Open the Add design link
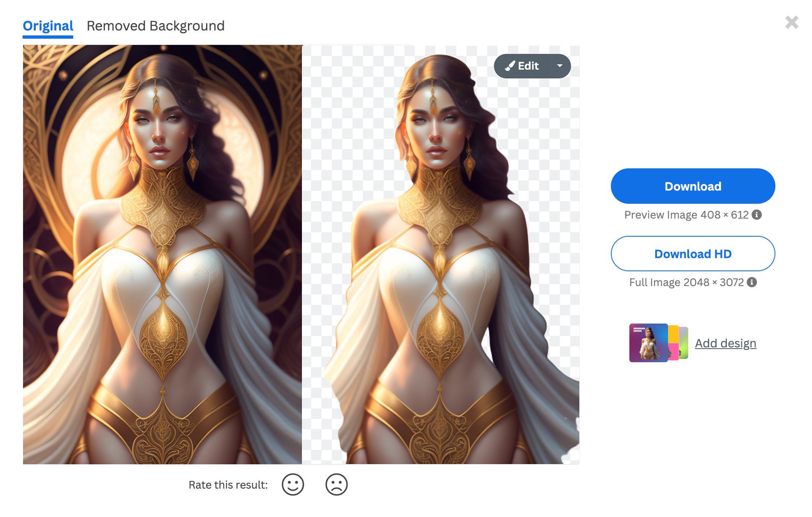Screen dimensions: 812x517 [726, 343]
